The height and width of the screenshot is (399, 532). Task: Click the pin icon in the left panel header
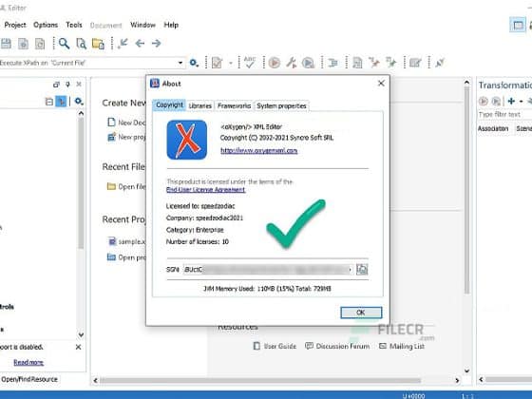click(67, 85)
